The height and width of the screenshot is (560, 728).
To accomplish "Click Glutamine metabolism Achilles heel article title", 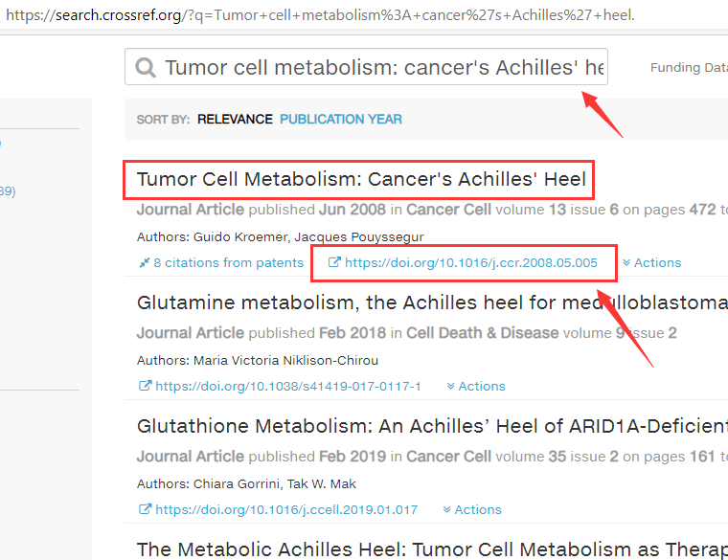I will (431, 303).
